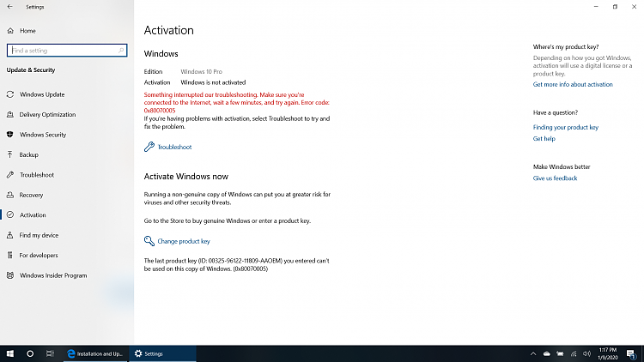This screenshot has height=362, width=644.
Task: Open Cortana circle on taskbar
Action: 30,353
